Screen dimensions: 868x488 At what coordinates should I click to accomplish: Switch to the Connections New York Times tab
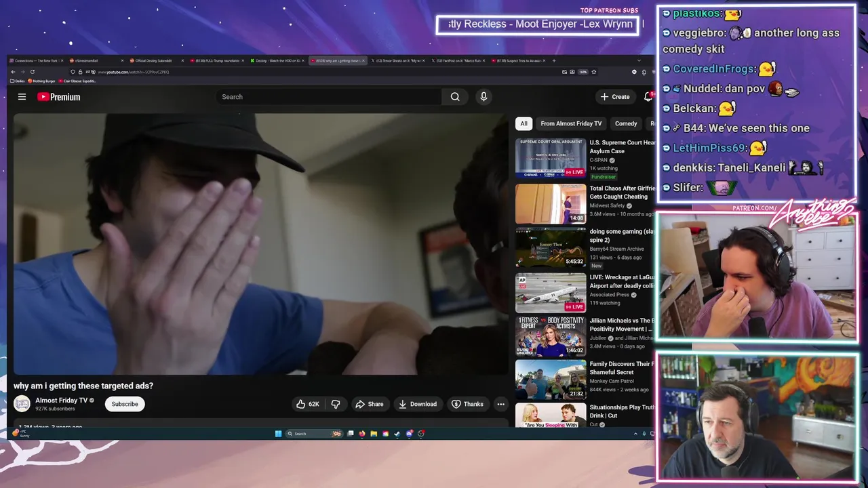pos(36,60)
